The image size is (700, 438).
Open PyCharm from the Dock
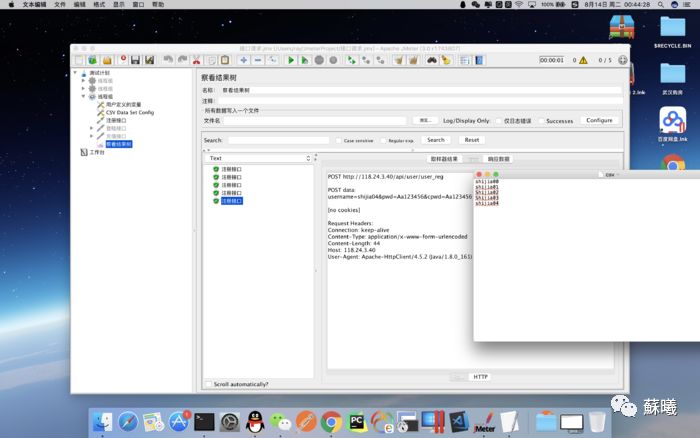click(357, 422)
